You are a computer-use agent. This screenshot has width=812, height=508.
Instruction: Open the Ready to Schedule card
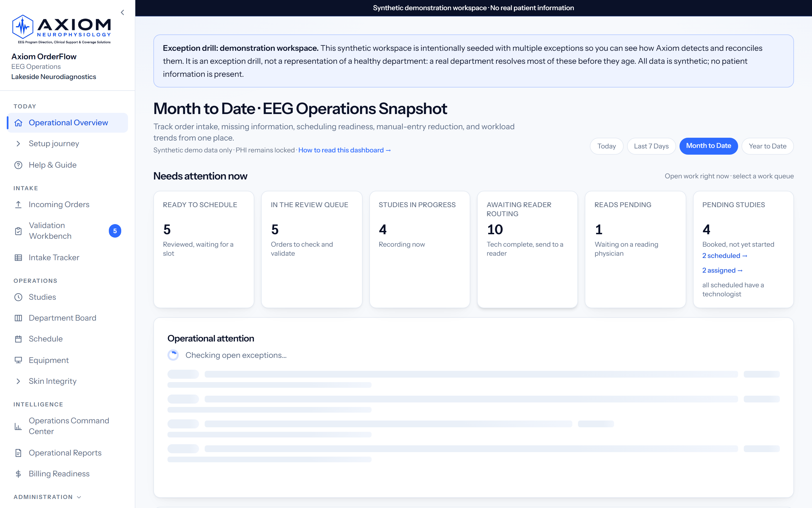pyautogui.click(x=204, y=249)
